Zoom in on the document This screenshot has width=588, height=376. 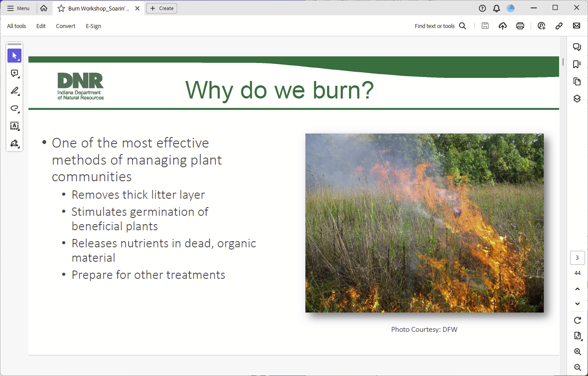click(x=577, y=352)
